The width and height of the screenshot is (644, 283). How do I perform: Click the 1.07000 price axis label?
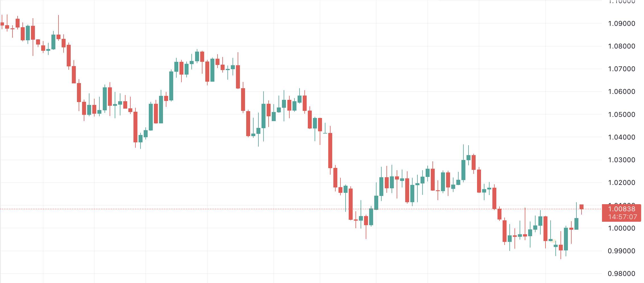pos(621,69)
